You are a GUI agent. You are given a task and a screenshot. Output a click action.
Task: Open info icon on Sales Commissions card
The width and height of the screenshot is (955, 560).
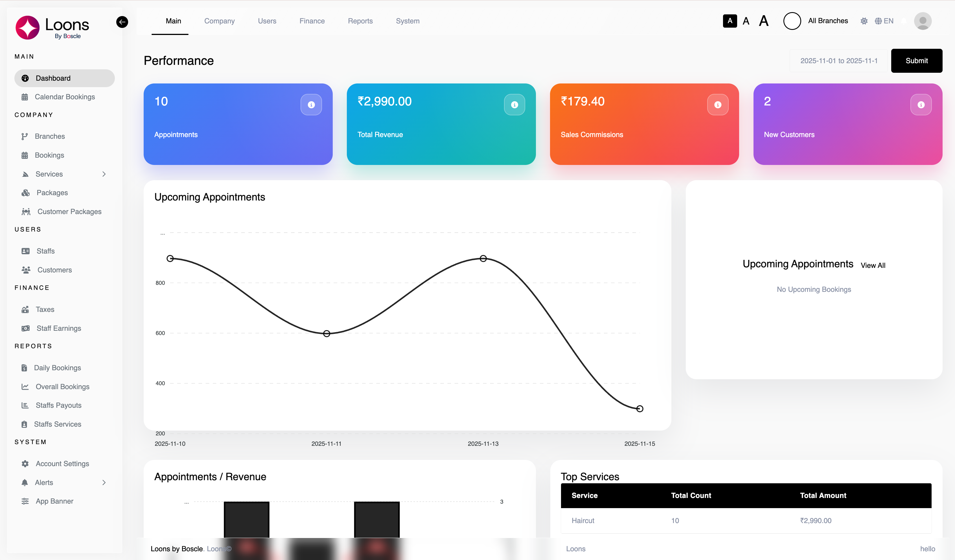click(x=717, y=105)
